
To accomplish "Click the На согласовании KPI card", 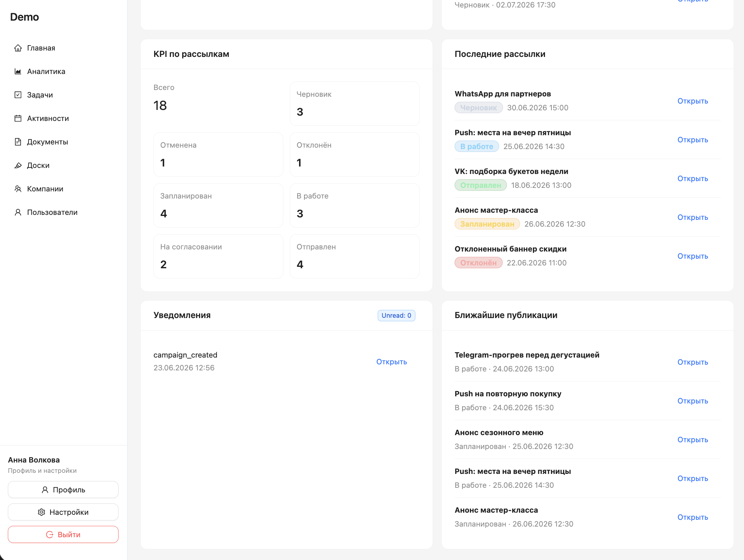I will [x=218, y=257].
